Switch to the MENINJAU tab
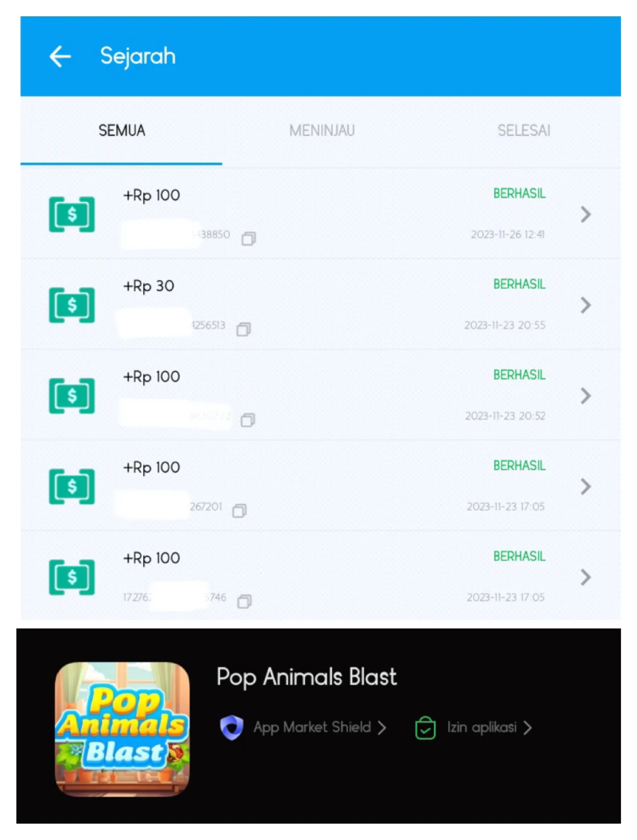Viewport: 637px width, 840px height. coord(322,131)
